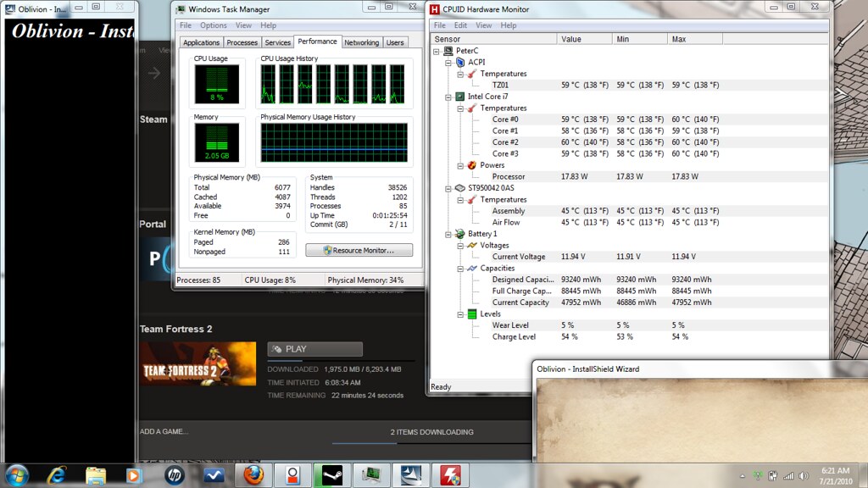Viewport: 868px width, 488px height.
Task: Click the Oblivion installer title bar icon
Action: 10,9
